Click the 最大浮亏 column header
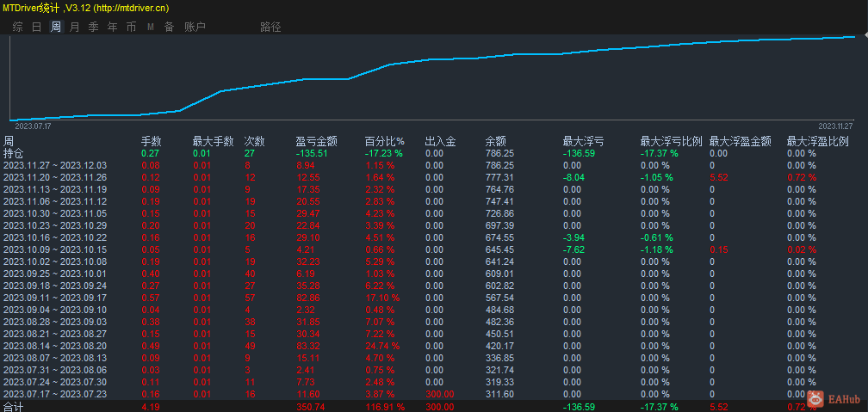The width and height of the screenshot is (868, 412). pyautogui.click(x=583, y=141)
